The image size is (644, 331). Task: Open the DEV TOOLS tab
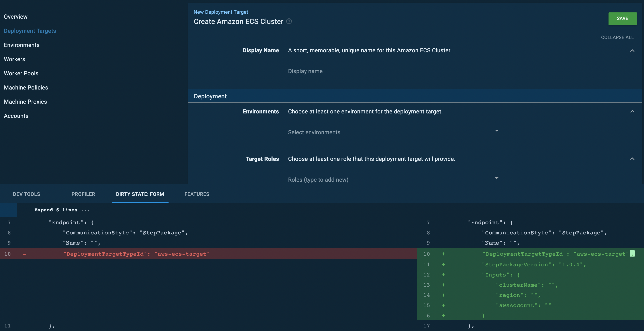[x=26, y=194]
